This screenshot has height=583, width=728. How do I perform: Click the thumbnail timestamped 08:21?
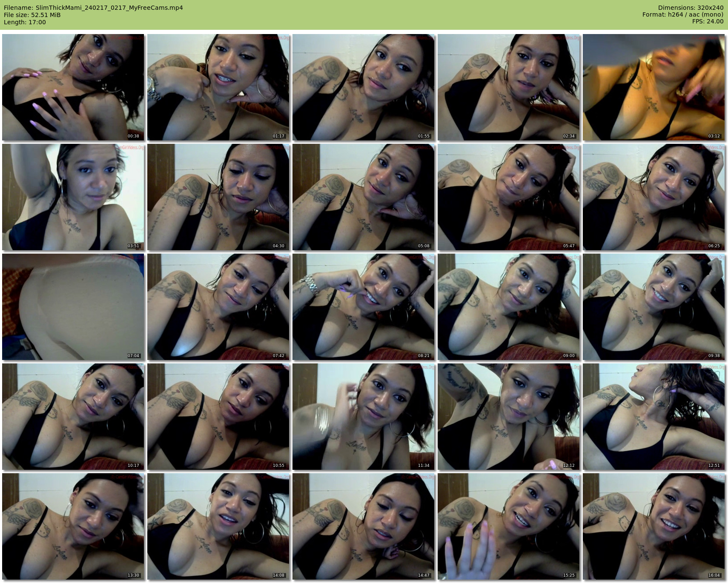click(363, 307)
